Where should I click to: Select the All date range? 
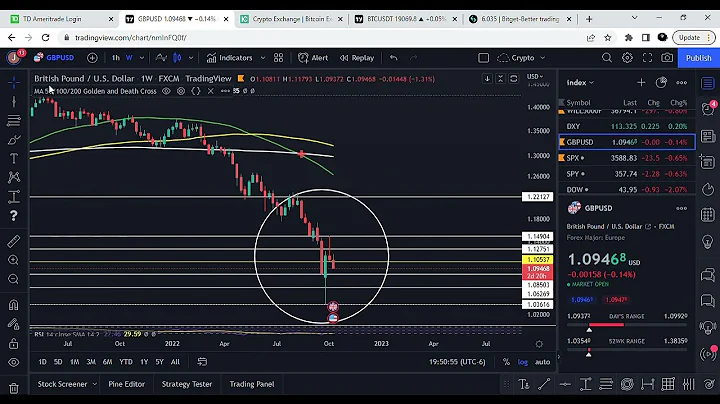pos(175,362)
